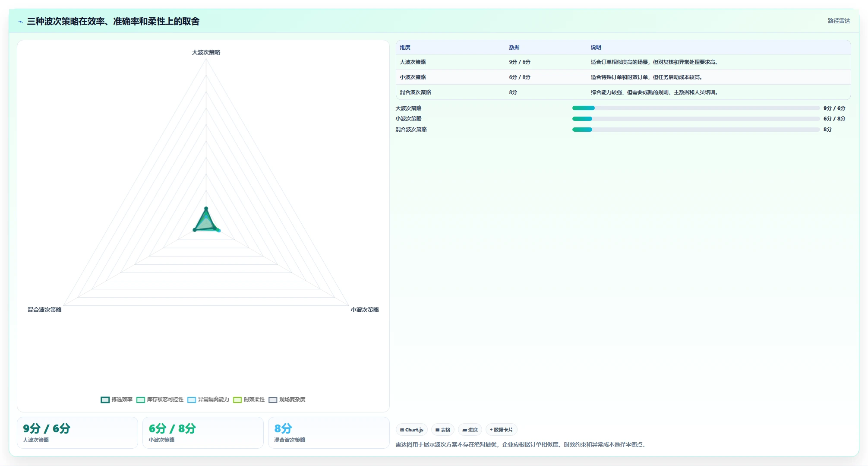868x466 pixels.
Task: Toggle the 拣选效率 legend dataset
Action: tap(117, 399)
